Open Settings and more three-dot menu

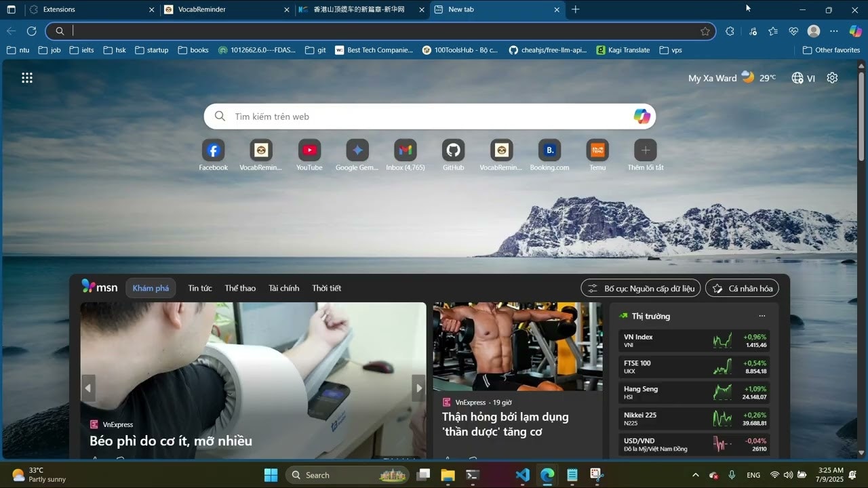click(834, 31)
